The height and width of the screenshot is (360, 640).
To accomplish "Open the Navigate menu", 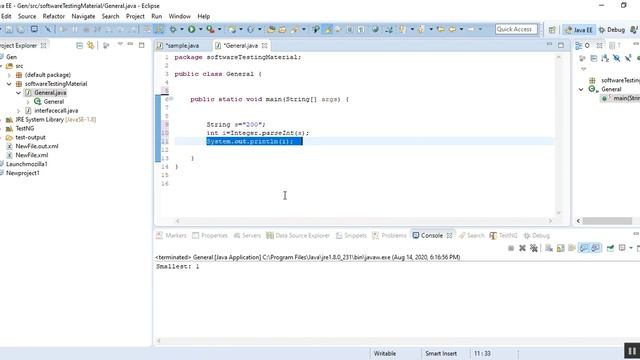I will (x=83, y=16).
